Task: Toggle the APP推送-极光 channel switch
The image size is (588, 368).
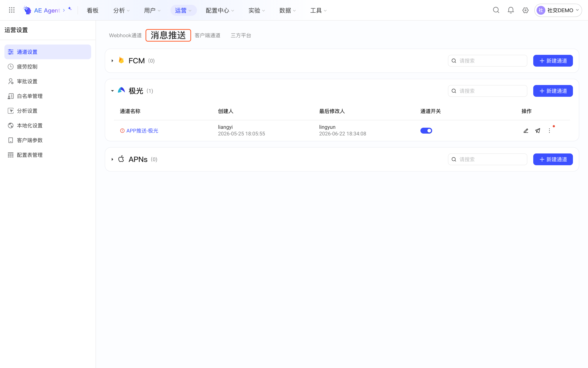Action: [426, 131]
